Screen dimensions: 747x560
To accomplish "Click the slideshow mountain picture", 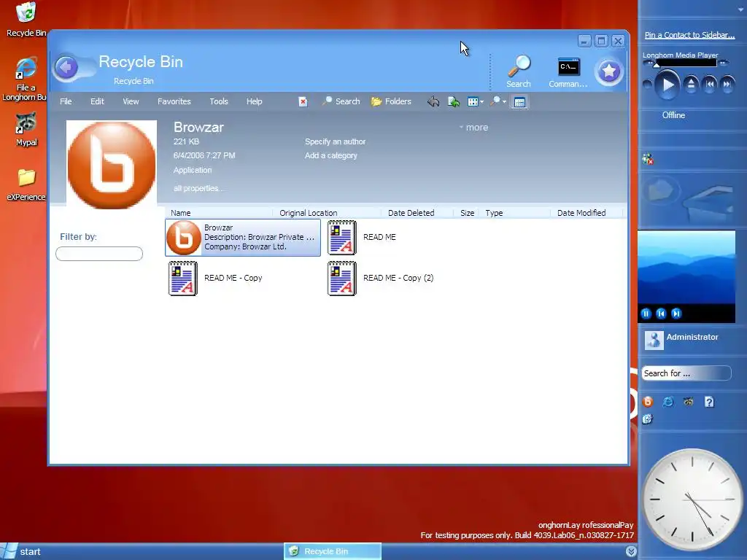I will (686, 268).
